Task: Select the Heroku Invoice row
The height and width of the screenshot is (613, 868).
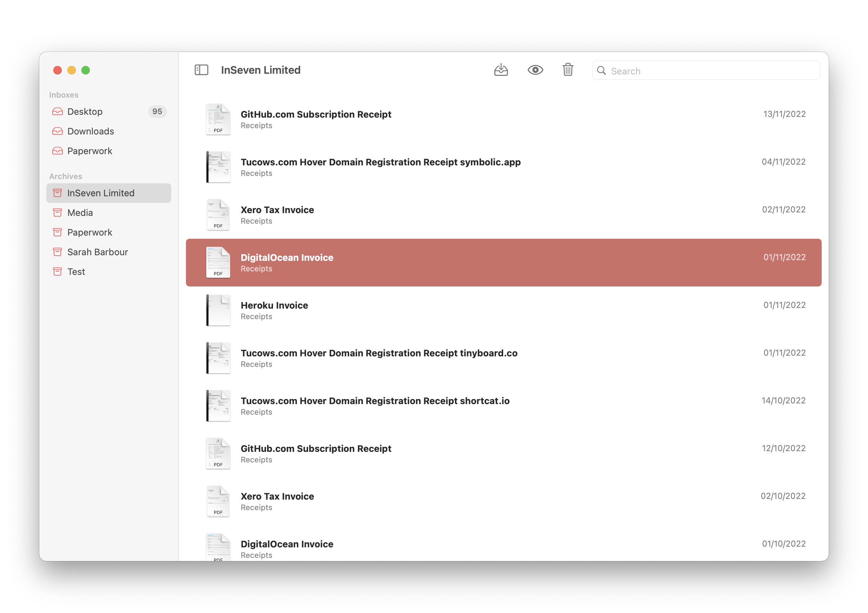Action: [503, 310]
